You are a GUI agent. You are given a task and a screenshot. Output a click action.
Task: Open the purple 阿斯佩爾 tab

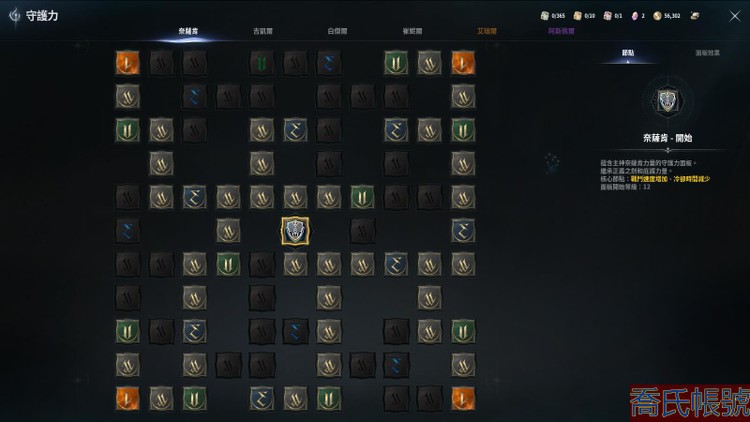pyautogui.click(x=561, y=31)
